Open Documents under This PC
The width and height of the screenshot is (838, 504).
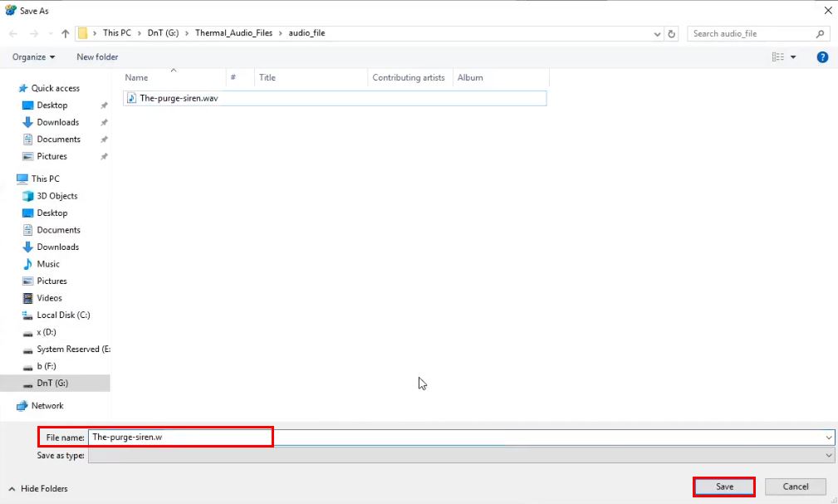pyautogui.click(x=58, y=230)
